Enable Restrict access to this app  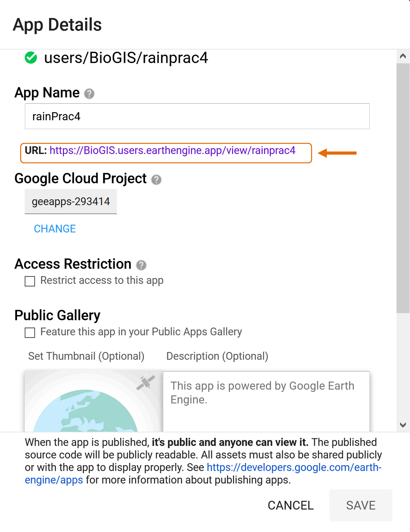pos(30,281)
